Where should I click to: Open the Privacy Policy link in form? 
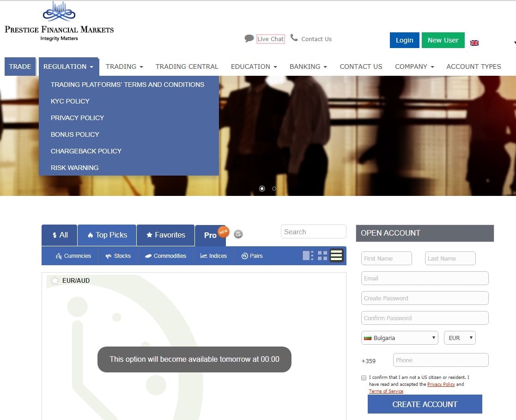click(441, 384)
